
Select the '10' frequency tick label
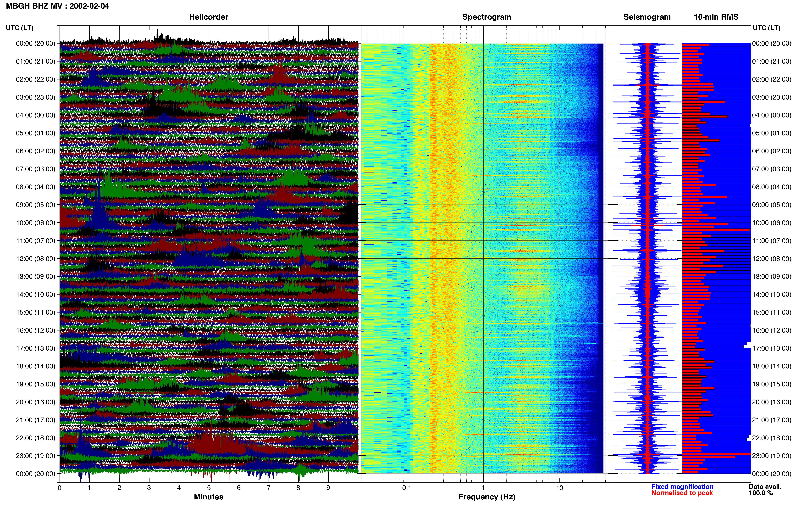(559, 488)
